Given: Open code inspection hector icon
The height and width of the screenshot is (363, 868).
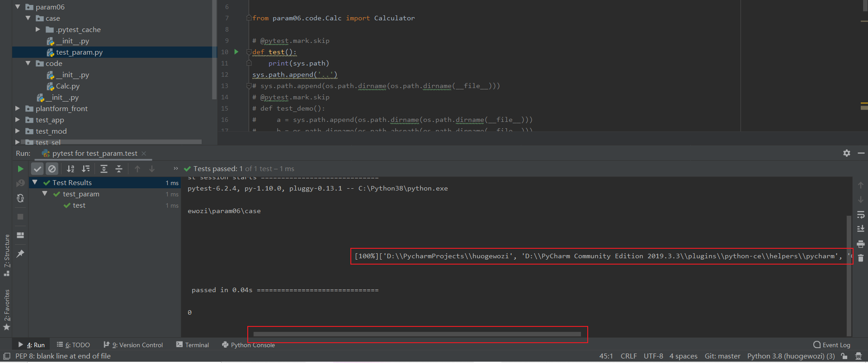Looking at the screenshot, I should 859,356.
